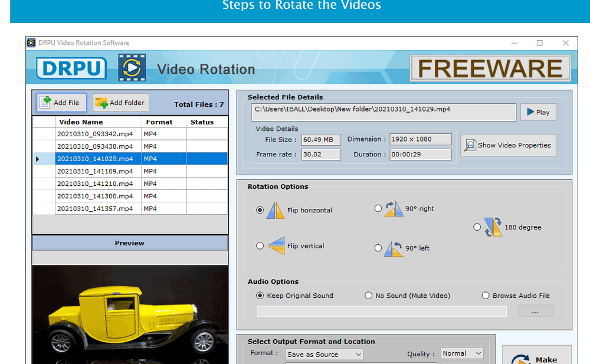Click the Status column header
The width and height of the screenshot is (590, 364).
click(x=206, y=122)
